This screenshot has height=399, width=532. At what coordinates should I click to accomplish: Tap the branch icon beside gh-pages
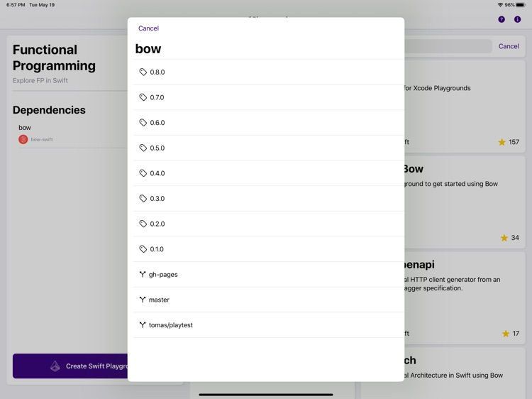[x=143, y=274]
